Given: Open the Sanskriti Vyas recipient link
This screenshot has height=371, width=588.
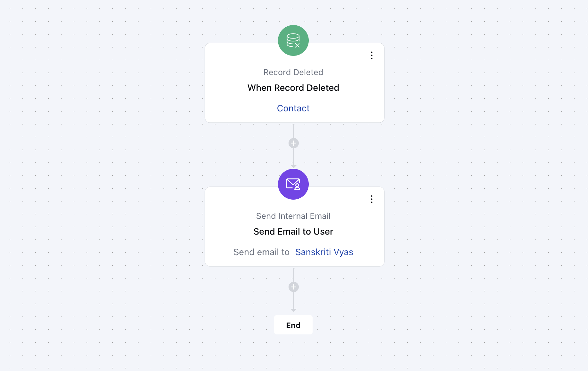Looking at the screenshot, I should click(324, 252).
